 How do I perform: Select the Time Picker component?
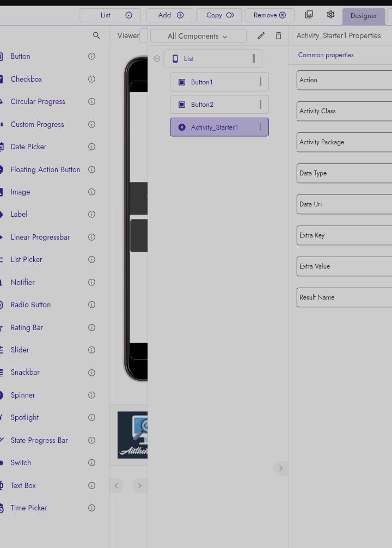[x=29, y=508]
